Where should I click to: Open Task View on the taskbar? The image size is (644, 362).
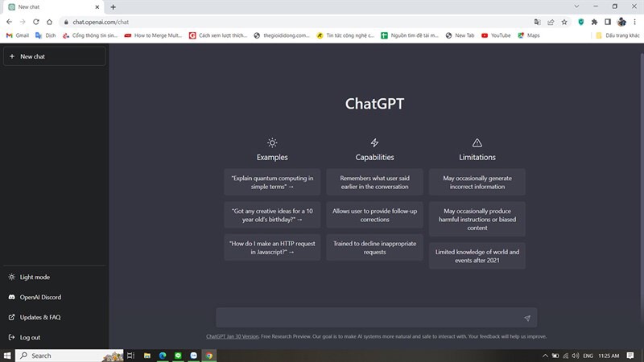click(x=131, y=356)
